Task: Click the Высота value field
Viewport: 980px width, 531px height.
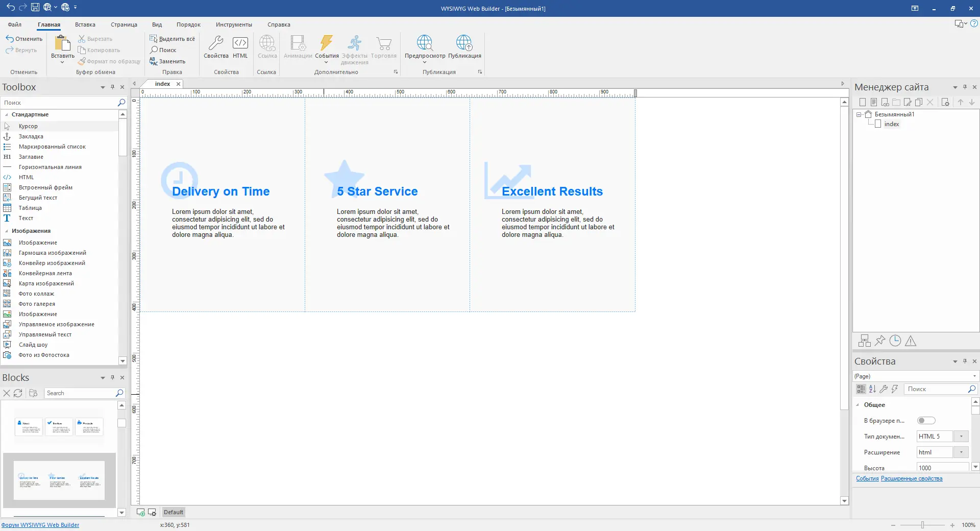Action: pos(942,468)
